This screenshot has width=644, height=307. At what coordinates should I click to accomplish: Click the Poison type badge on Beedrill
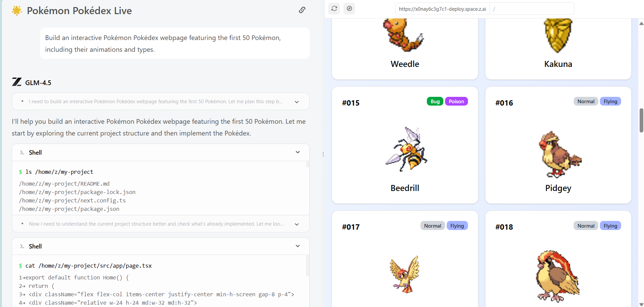[456, 101]
